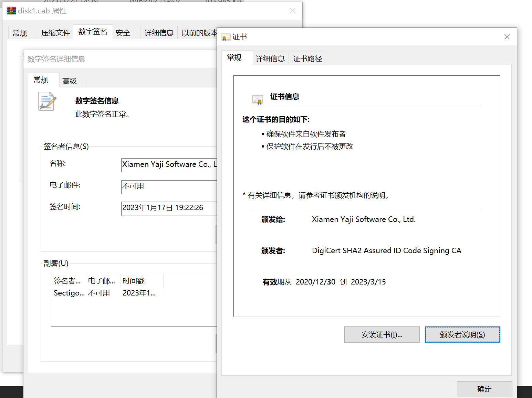The width and height of the screenshot is (532, 398).
Task: Click the 时间戳 column header
Action: click(x=142, y=281)
